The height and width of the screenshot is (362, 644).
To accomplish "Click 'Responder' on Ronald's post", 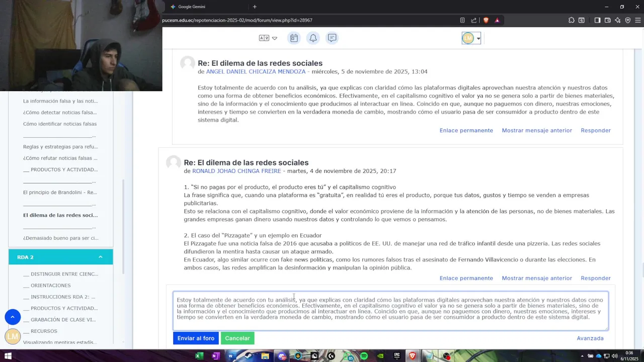I will click(596, 278).
